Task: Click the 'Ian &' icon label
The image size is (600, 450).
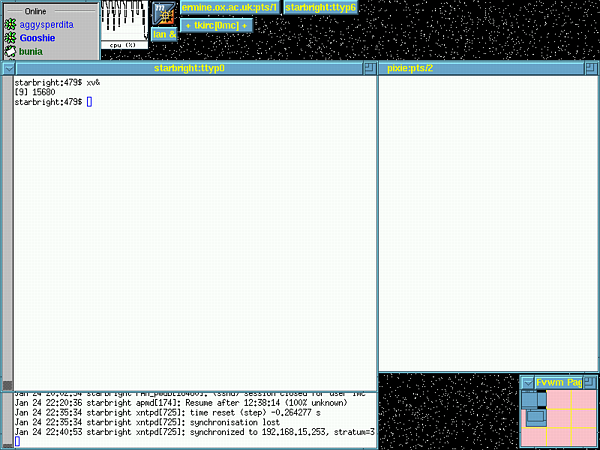Action: pos(164,34)
